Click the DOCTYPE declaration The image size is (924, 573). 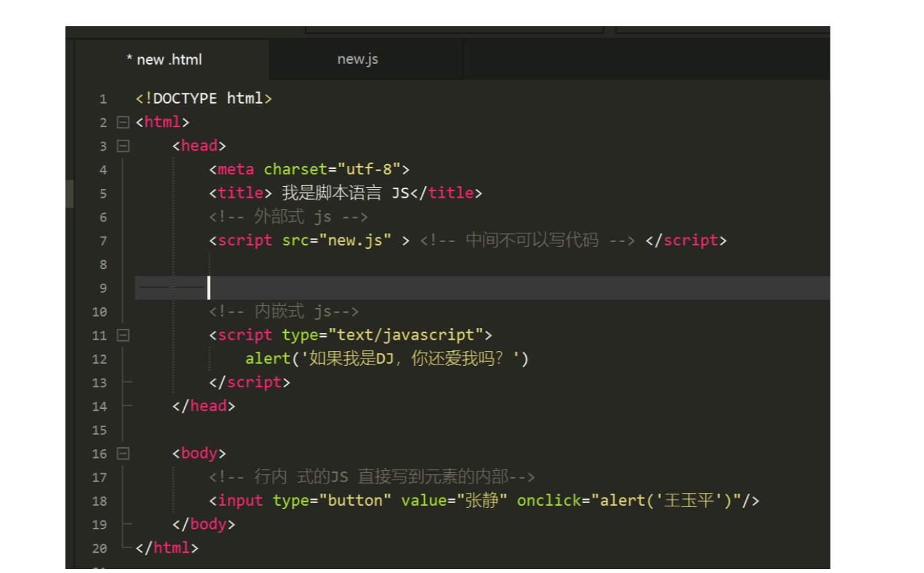(x=202, y=98)
